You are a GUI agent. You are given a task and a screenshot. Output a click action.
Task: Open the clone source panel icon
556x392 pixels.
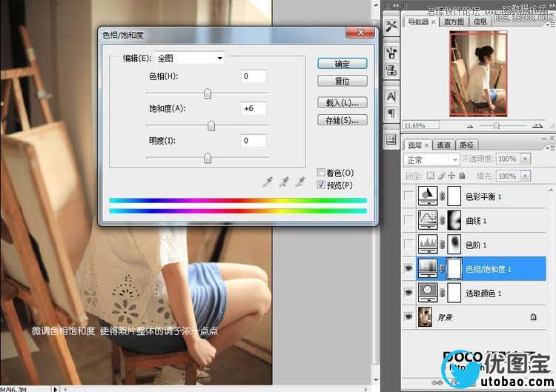pos(391,70)
